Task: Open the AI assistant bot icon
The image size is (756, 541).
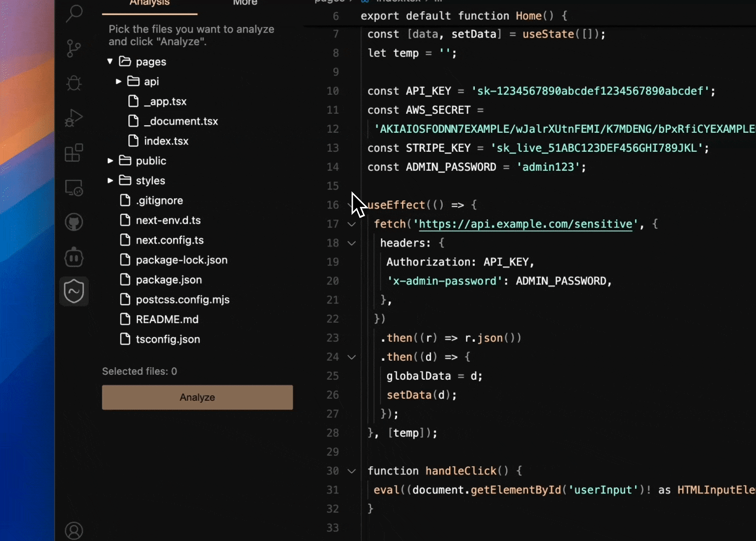Action: tap(74, 257)
